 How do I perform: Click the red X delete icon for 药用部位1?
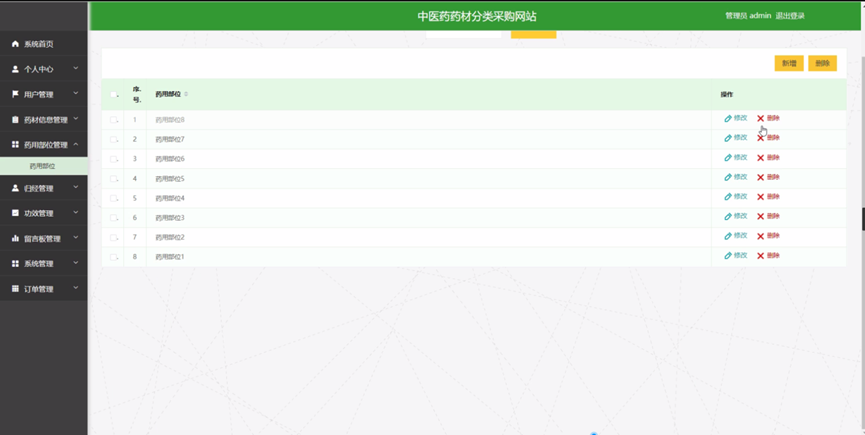coord(760,256)
